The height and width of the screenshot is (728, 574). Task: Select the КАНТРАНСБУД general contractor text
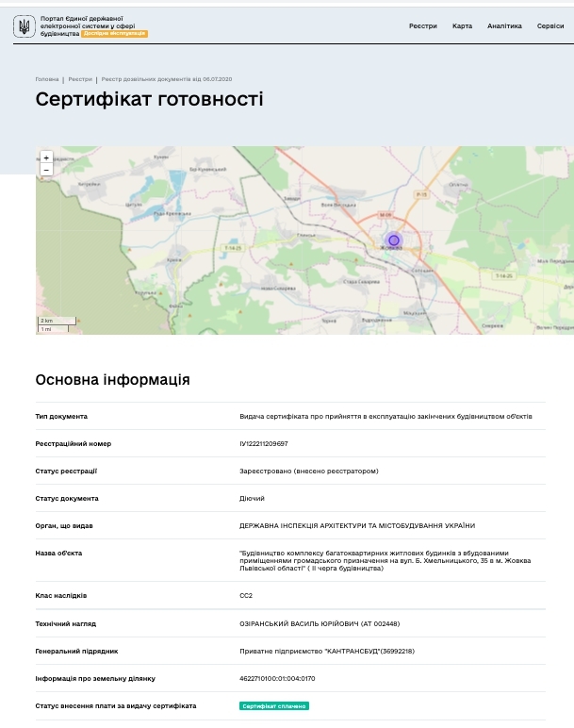(327, 652)
